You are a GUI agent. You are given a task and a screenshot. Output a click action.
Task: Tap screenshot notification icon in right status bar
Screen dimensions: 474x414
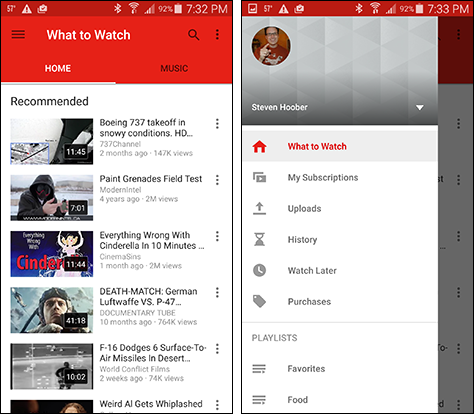pyautogui.click(x=253, y=9)
